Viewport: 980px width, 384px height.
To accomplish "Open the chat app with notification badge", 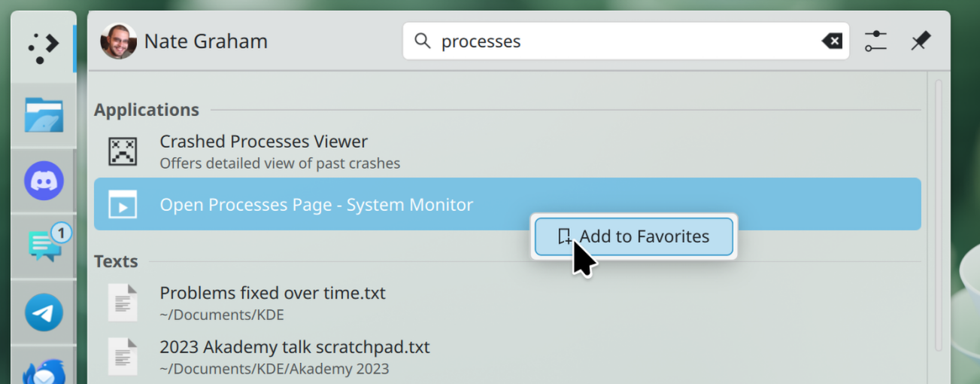I will 45,245.
